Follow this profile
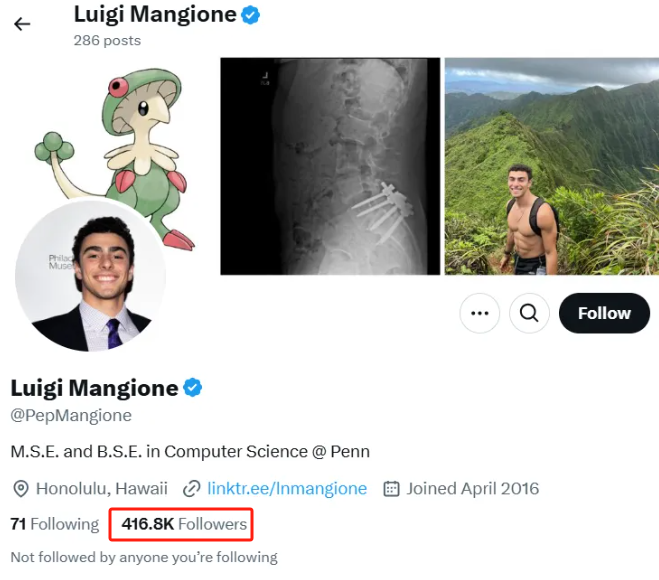The height and width of the screenshot is (580, 659). point(604,313)
